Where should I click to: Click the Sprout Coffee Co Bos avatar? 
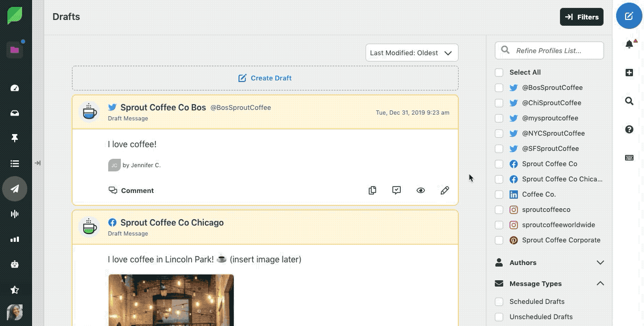(90, 112)
